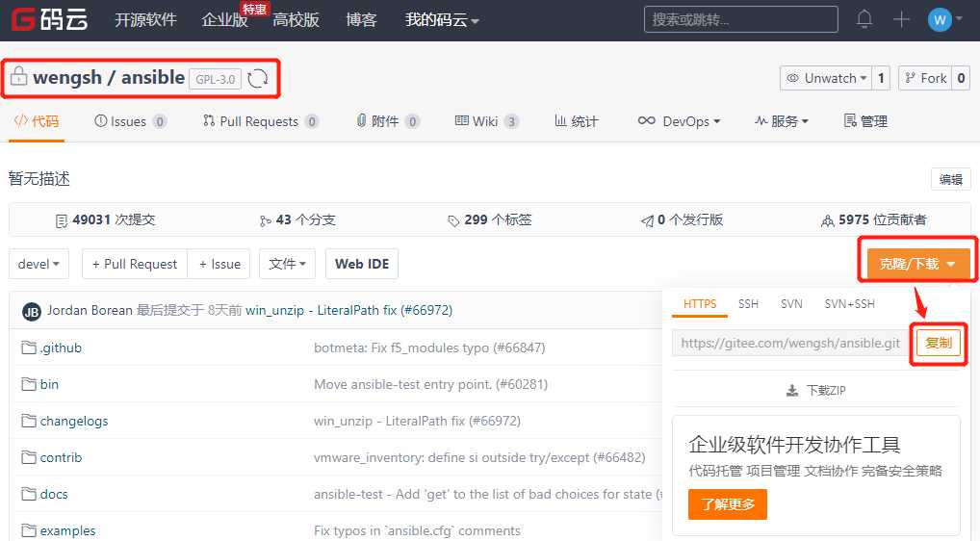The width and height of the screenshot is (980, 541).
Task: Focus the 搜索或跳转 search field
Action: click(740, 19)
